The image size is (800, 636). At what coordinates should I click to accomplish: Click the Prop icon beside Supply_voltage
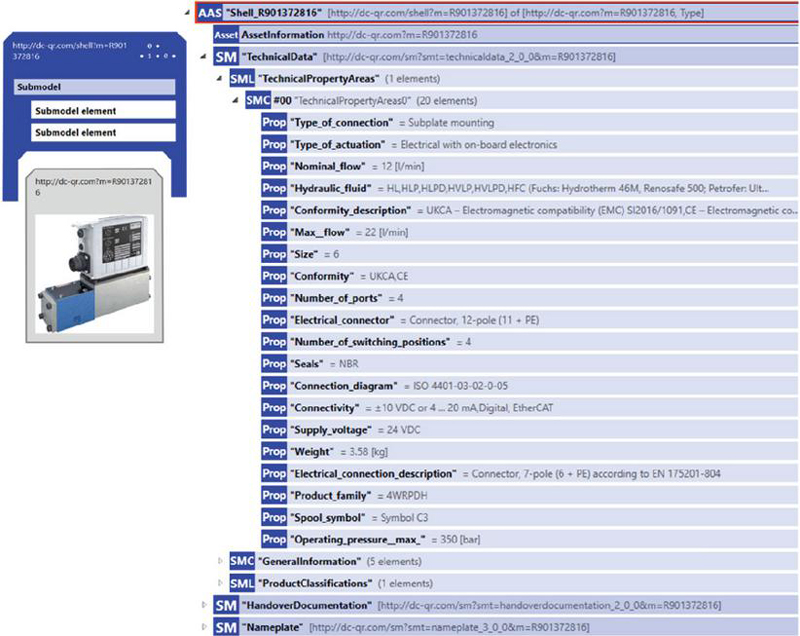point(274,430)
